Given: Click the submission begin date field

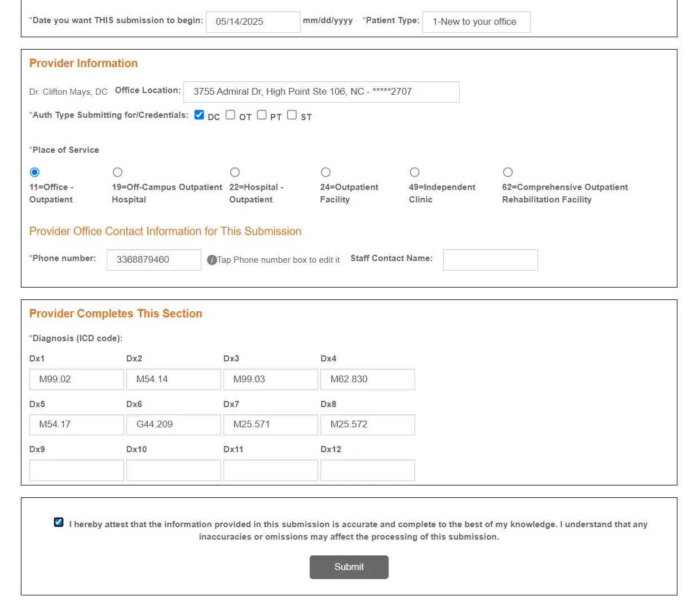Looking at the screenshot, I should coord(253,22).
